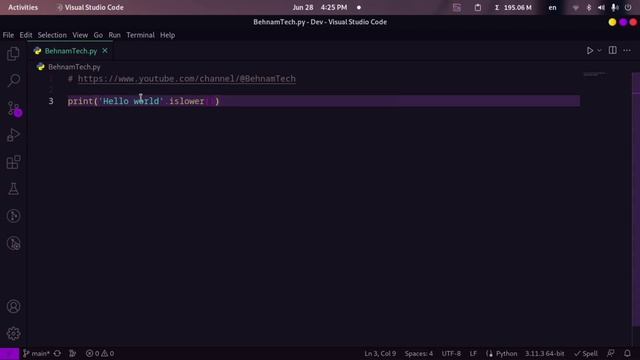Open the Testing beaker view
The width and height of the screenshot is (640, 360).
[13, 189]
